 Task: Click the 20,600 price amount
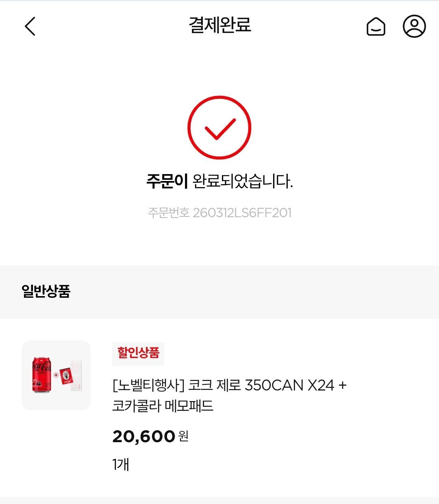click(143, 436)
